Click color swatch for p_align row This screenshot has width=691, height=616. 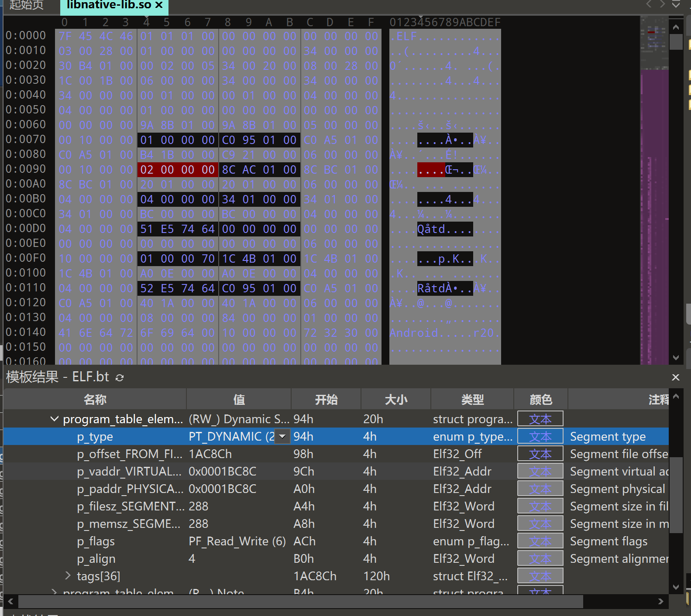[x=540, y=558]
